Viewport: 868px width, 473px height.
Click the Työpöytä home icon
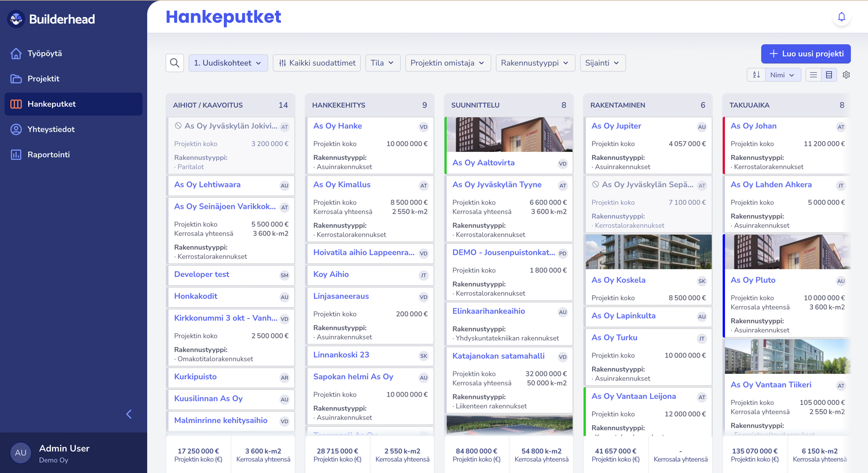16,53
